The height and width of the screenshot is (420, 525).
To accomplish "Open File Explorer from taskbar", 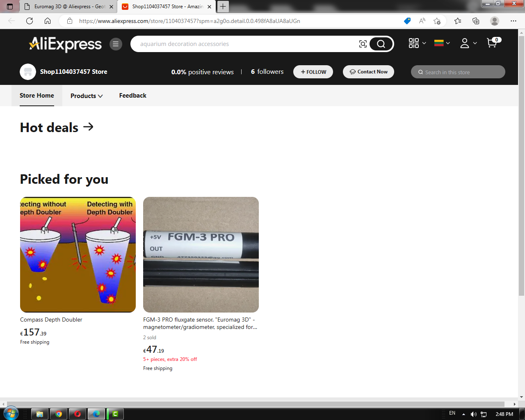I will (40, 414).
